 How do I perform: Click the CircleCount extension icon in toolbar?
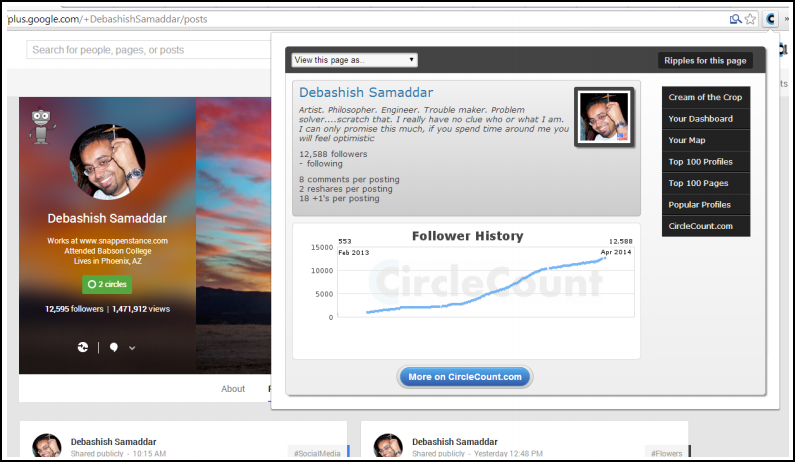[x=770, y=19]
